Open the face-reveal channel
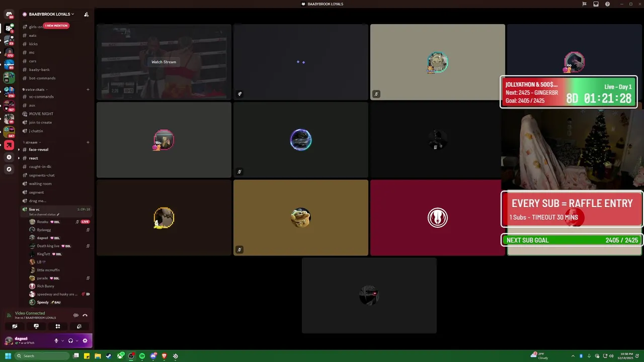This screenshot has width=644, height=362. click(55, 149)
